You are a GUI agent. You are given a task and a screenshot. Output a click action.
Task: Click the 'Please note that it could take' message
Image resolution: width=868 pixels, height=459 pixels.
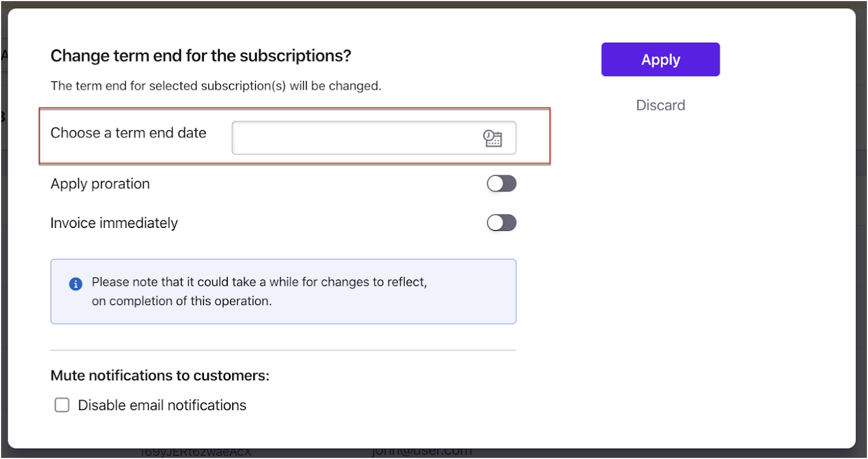point(259,282)
